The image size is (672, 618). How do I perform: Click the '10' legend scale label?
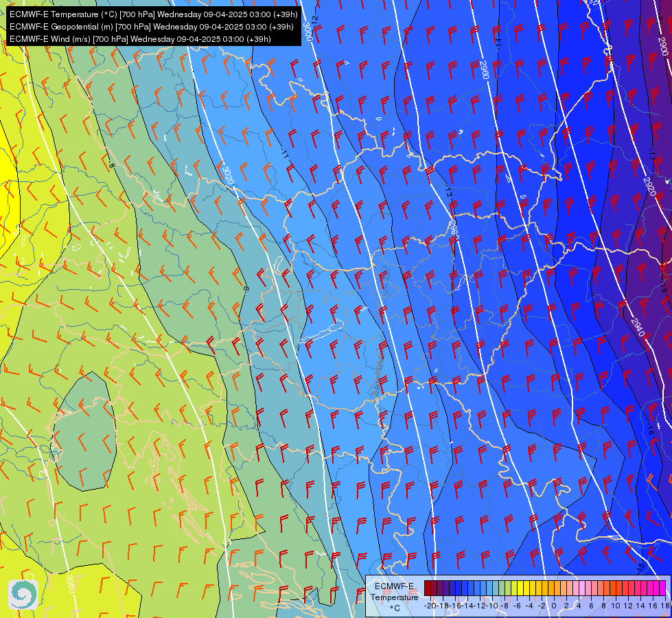[616, 606]
